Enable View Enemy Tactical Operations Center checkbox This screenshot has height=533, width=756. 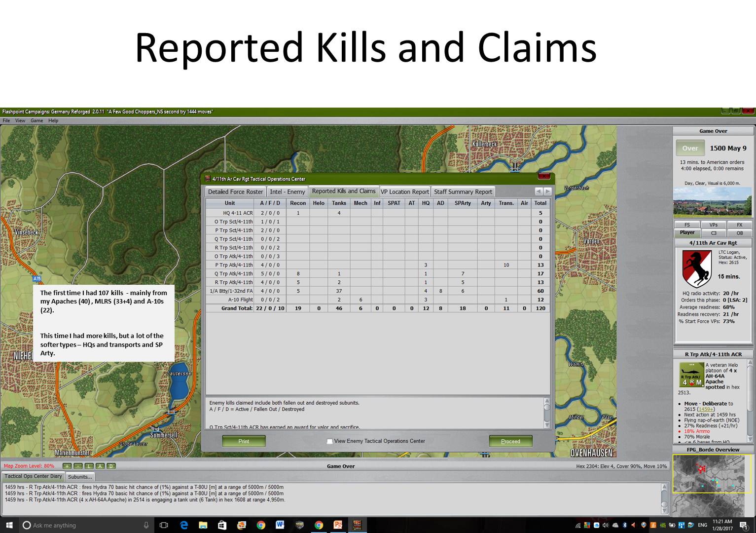330,441
